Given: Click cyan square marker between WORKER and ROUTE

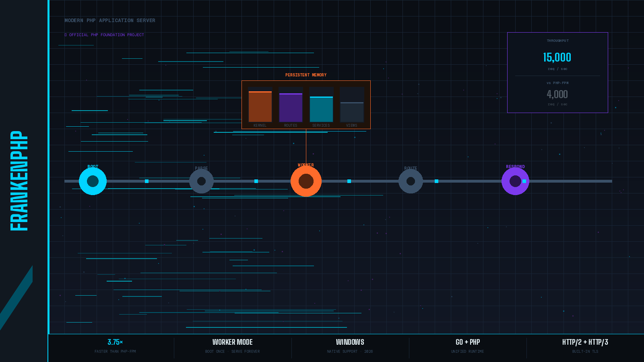Looking at the screenshot, I should (x=349, y=181).
